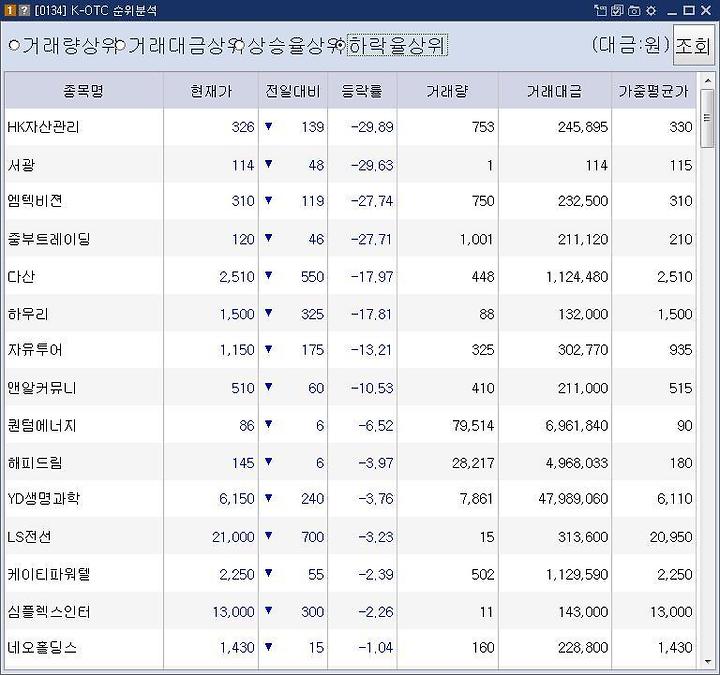
Task: Select the 엠텍비젼 stock row
Action: tap(350, 201)
